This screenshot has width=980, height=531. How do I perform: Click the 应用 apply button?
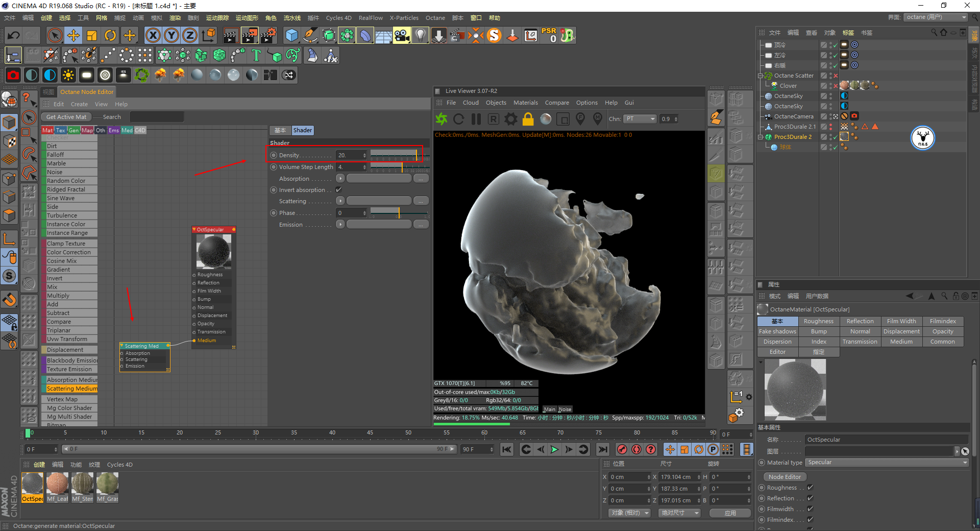click(730, 513)
